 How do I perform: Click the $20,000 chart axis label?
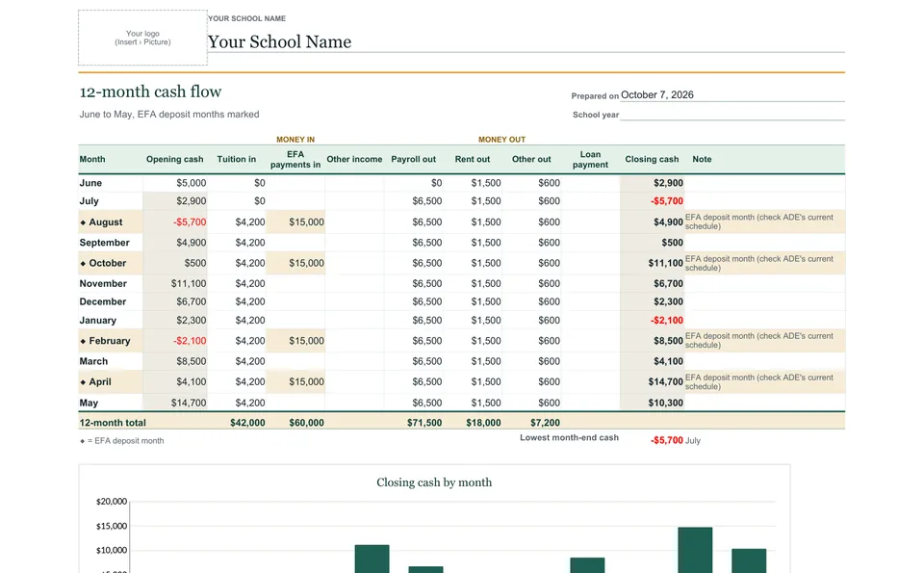pyautogui.click(x=112, y=502)
